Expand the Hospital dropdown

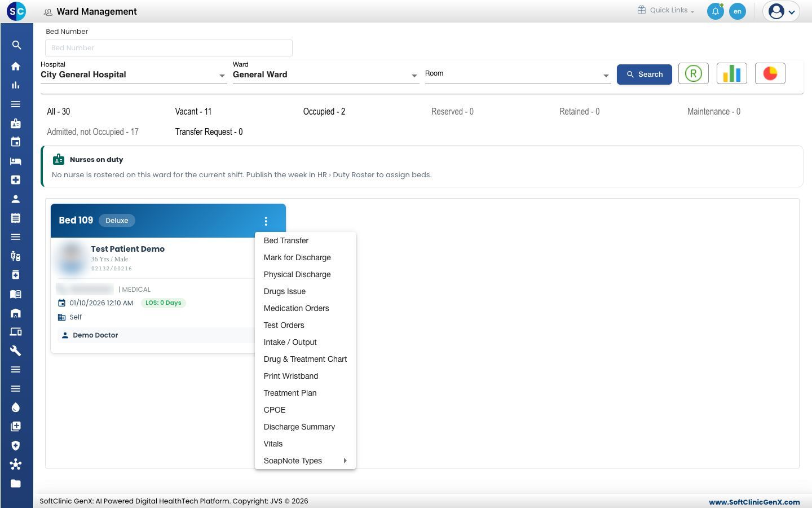(x=134, y=75)
